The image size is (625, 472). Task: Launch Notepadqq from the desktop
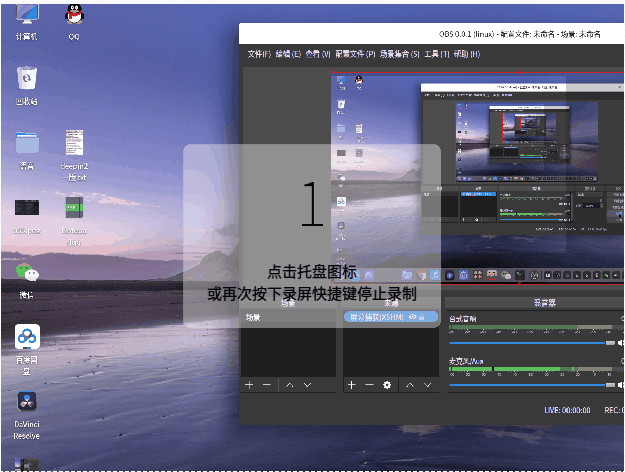point(74,221)
